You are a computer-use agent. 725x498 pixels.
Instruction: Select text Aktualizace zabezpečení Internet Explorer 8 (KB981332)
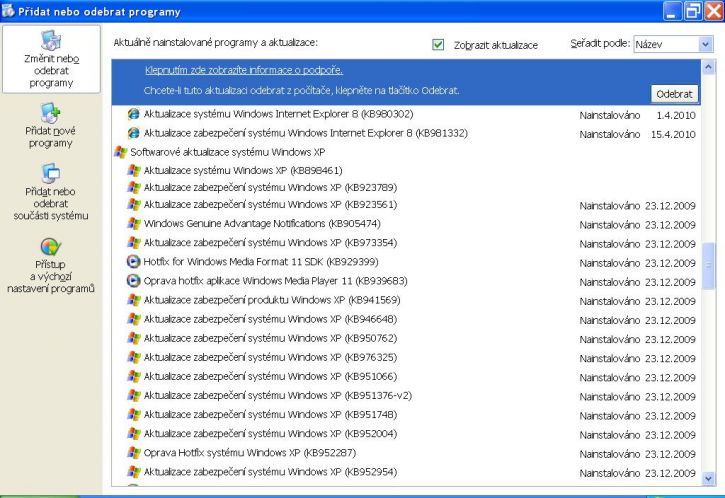point(306,133)
